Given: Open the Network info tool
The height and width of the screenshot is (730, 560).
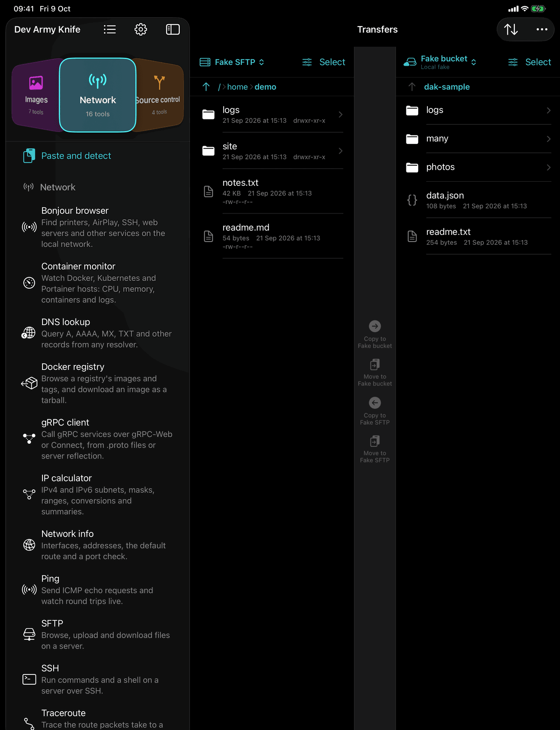Looking at the screenshot, I should coord(98,545).
